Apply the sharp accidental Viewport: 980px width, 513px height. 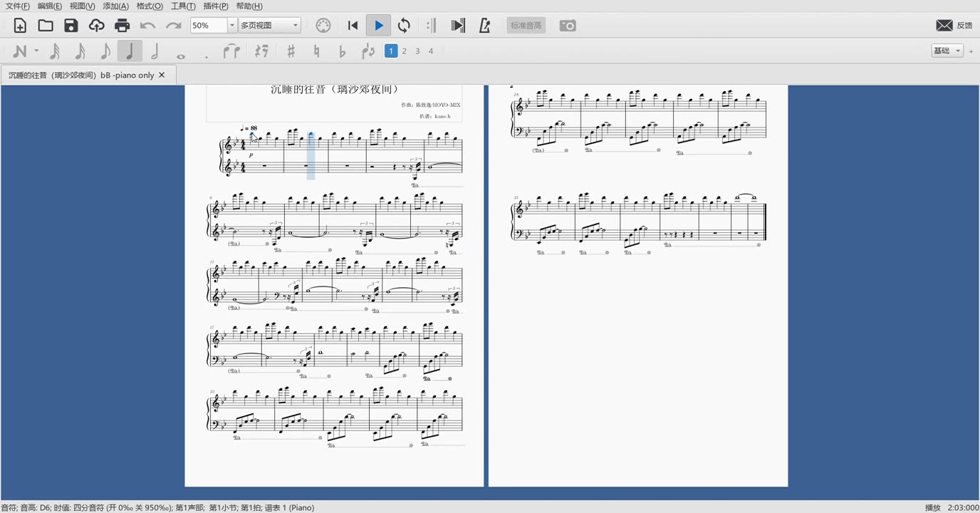click(x=291, y=51)
